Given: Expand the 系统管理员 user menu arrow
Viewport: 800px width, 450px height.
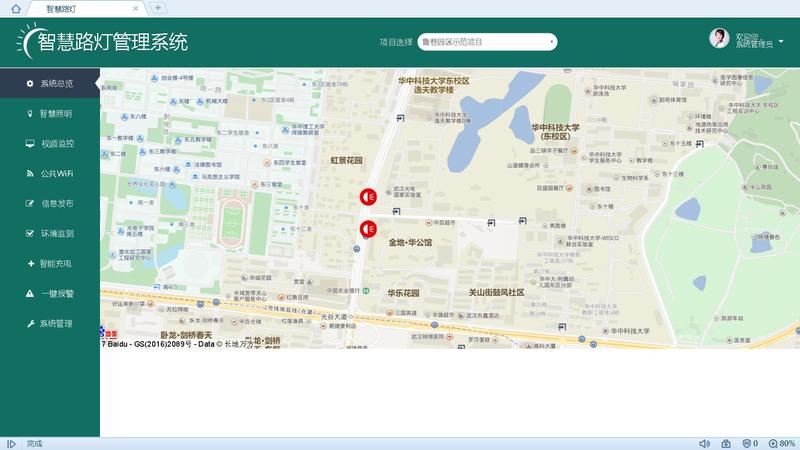Looking at the screenshot, I should (x=781, y=41).
